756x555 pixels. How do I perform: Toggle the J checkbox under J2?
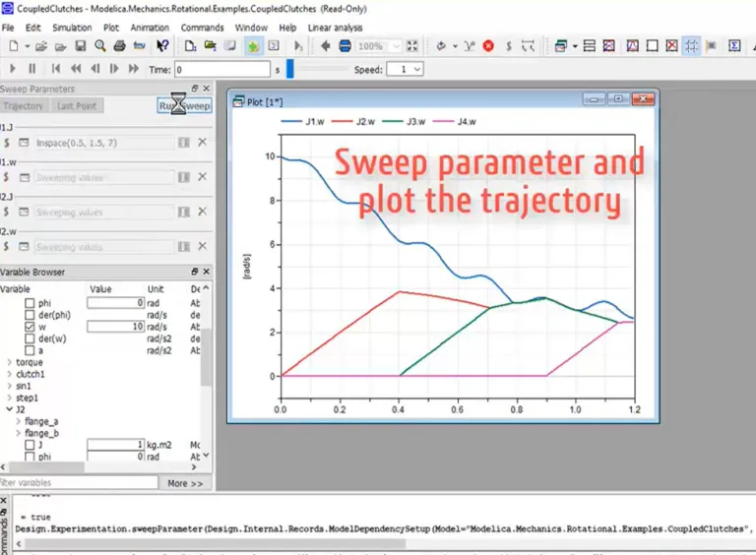click(30, 445)
